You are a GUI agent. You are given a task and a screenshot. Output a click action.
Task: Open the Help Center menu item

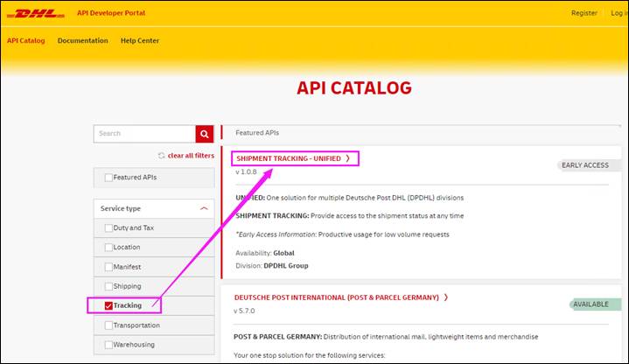click(x=140, y=40)
